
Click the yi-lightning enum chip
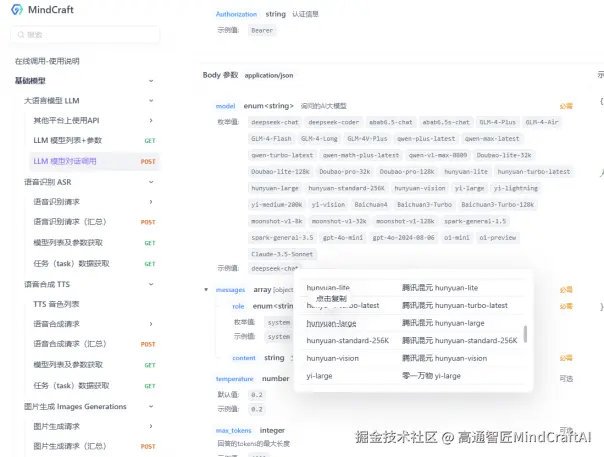coord(515,188)
